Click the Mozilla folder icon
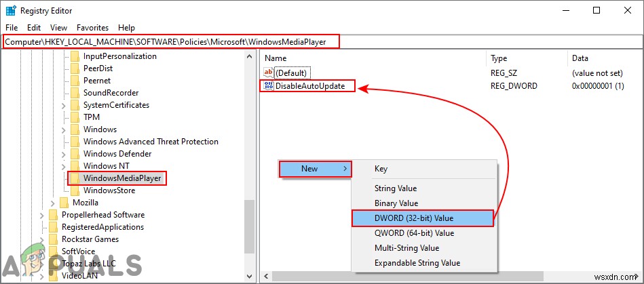 point(64,203)
